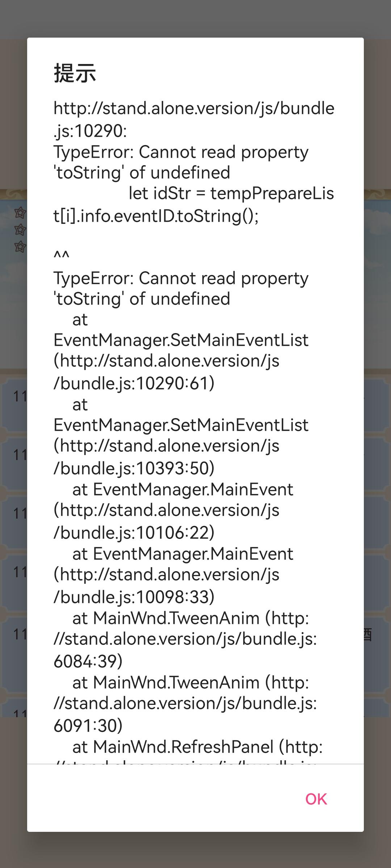Viewport: 391px width, 868px height.
Task: Tap the dimmed area above the dialog
Action: click(195, 18)
